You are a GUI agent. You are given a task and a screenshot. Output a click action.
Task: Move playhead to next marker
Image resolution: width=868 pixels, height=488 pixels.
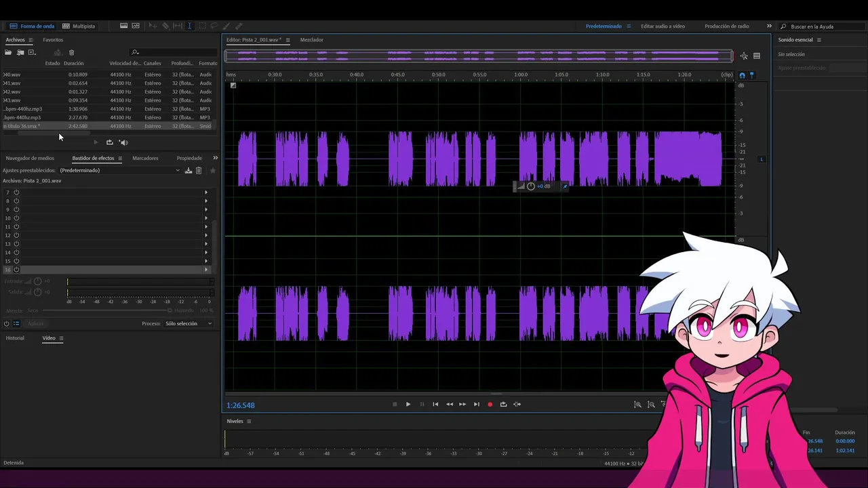tap(476, 405)
